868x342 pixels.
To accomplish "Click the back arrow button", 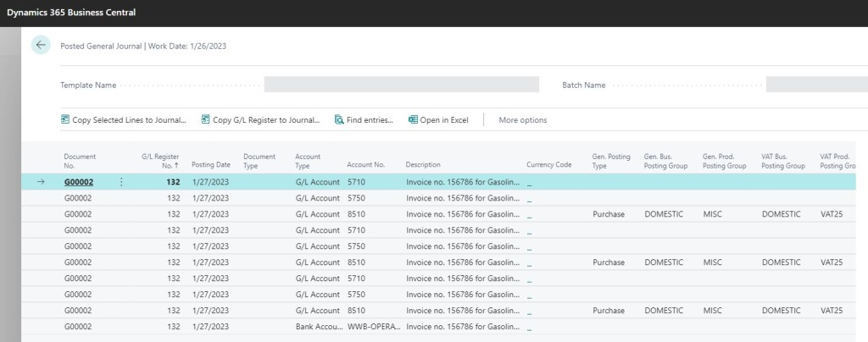I will (x=41, y=46).
